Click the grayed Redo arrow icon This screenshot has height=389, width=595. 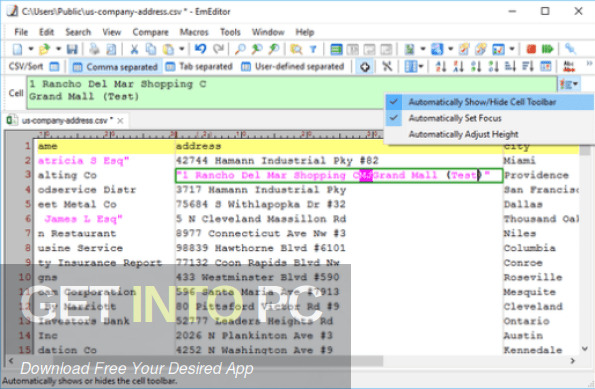pyautogui.click(x=218, y=49)
